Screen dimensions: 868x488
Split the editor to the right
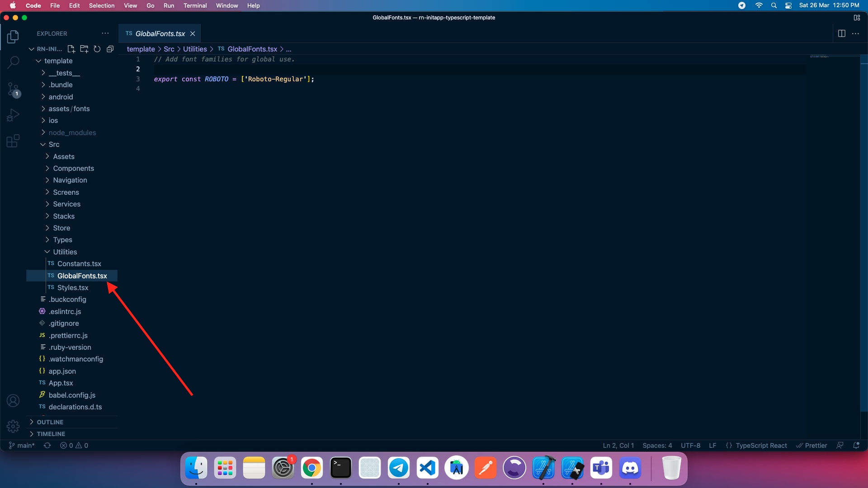(841, 33)
